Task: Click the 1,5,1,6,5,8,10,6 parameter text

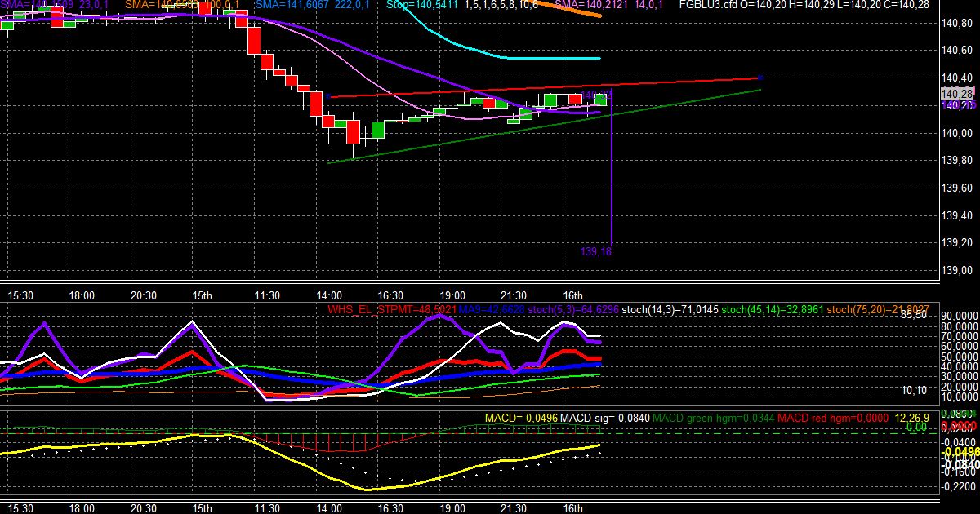Action: pyautogui.click(x=501, y=5)
